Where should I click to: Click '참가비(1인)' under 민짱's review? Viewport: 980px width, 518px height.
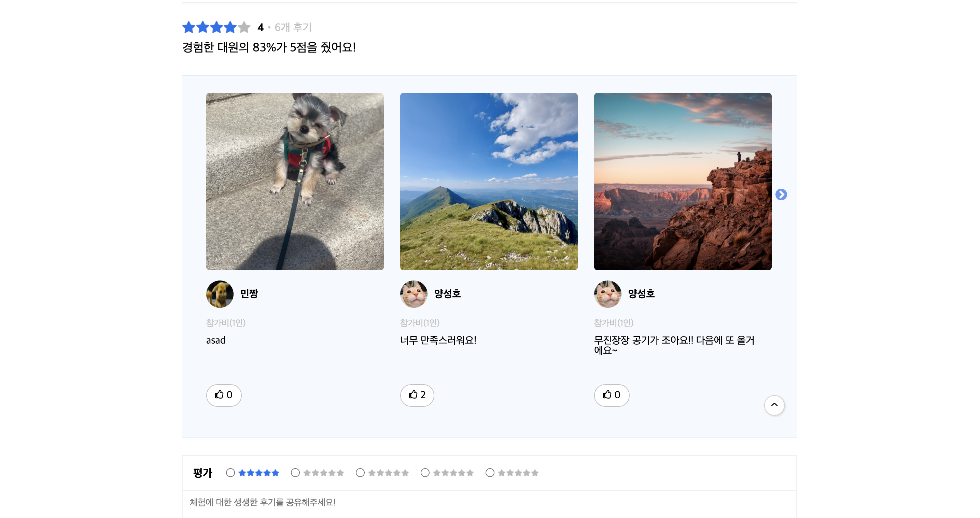point(226,322)
